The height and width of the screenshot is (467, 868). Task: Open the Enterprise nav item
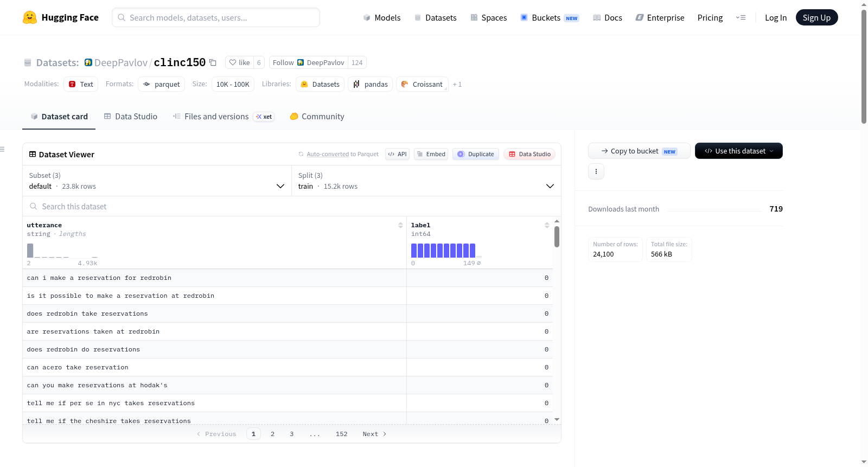pos(660,18)
